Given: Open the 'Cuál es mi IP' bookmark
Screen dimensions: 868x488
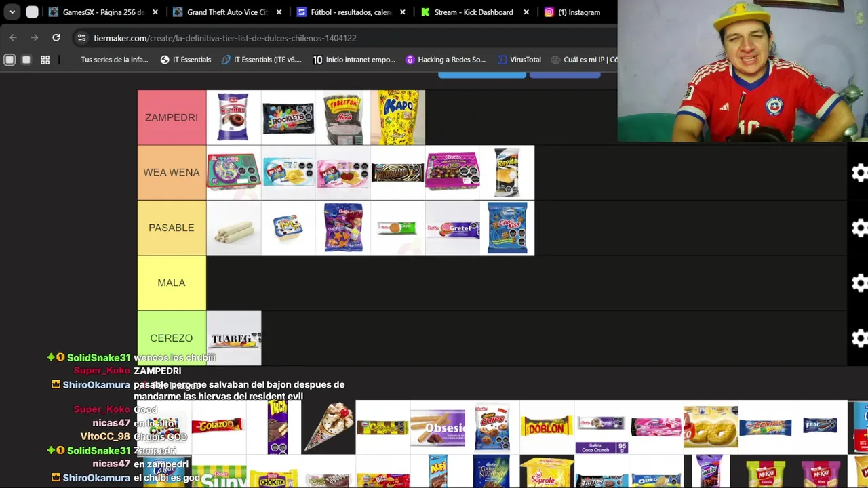Looking at the screenshot, I should (584, 60).
